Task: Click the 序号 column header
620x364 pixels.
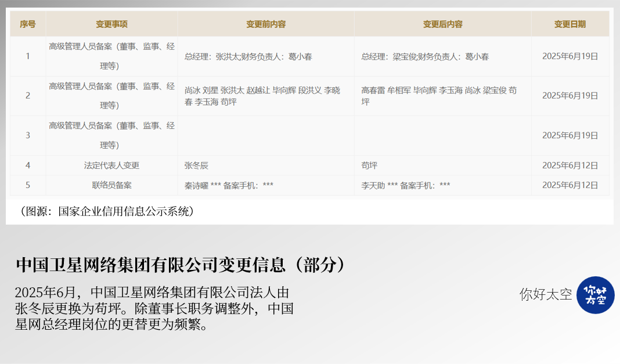Action: point(28,24)
